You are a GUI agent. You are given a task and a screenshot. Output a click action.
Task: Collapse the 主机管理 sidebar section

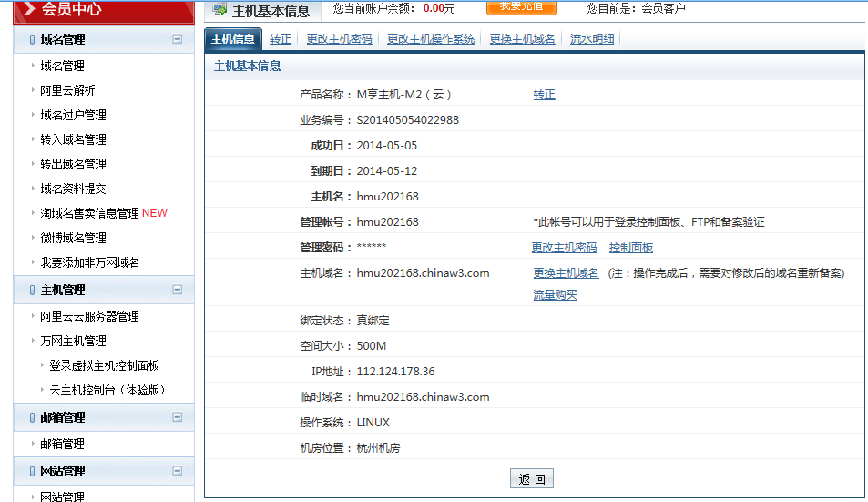177,290
